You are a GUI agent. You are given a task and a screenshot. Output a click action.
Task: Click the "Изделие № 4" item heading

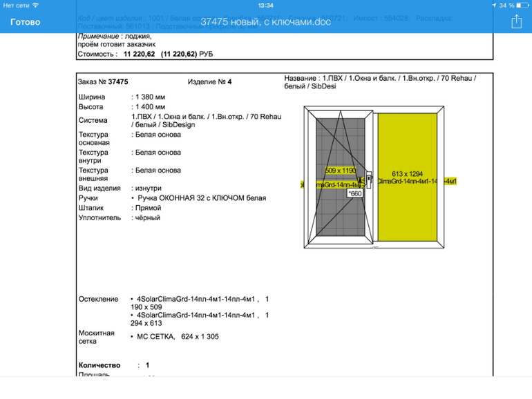[x=209, y=81]
